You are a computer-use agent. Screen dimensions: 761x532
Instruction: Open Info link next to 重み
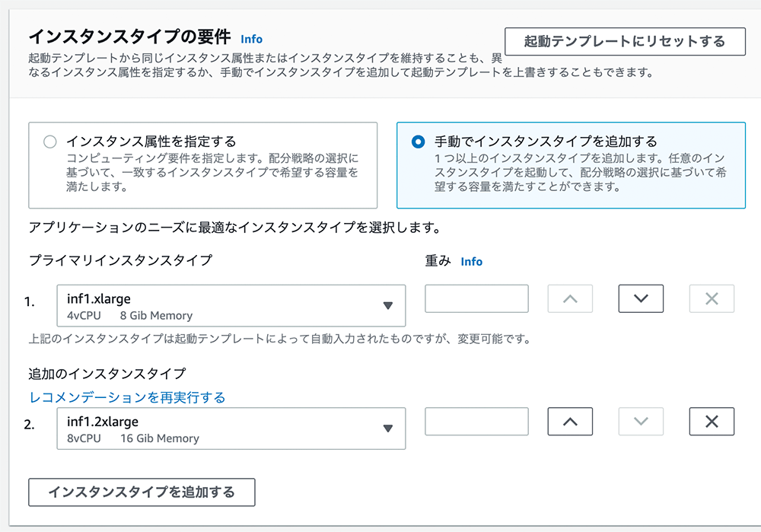(472, 261)
